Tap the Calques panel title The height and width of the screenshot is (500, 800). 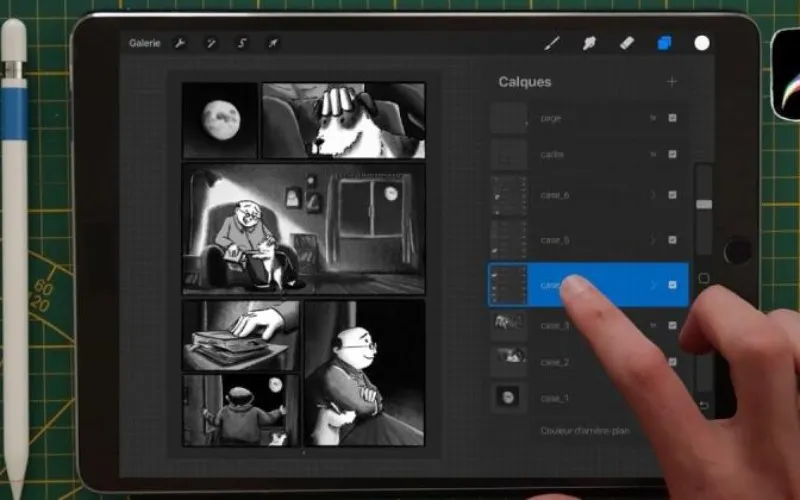click(x=524, y=82)
